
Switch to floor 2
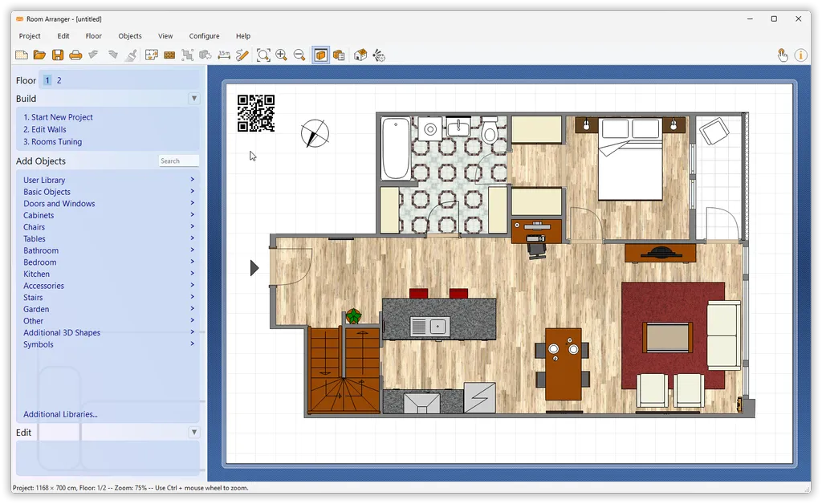(x=59, y=80)
